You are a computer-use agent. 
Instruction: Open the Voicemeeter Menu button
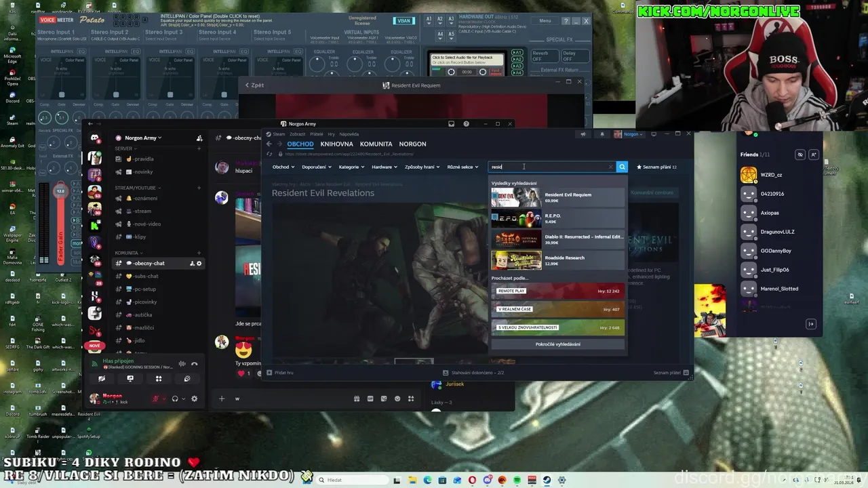545,21
